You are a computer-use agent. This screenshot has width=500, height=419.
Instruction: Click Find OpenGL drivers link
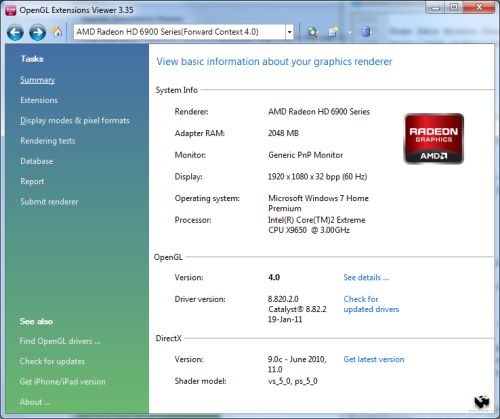[x=60, y=341]
